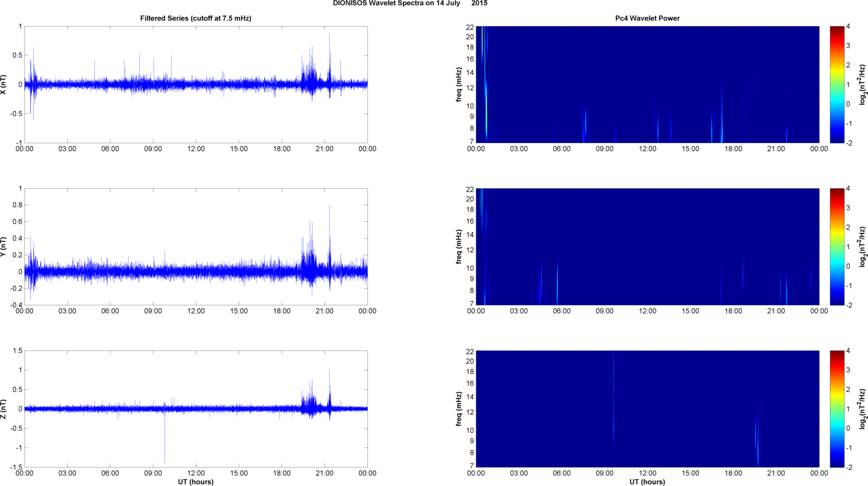Click the 'Z (nT)' axis label
The height and width of the screenshot is (486, 868).
pyautogui.click(x=3, y=409)
